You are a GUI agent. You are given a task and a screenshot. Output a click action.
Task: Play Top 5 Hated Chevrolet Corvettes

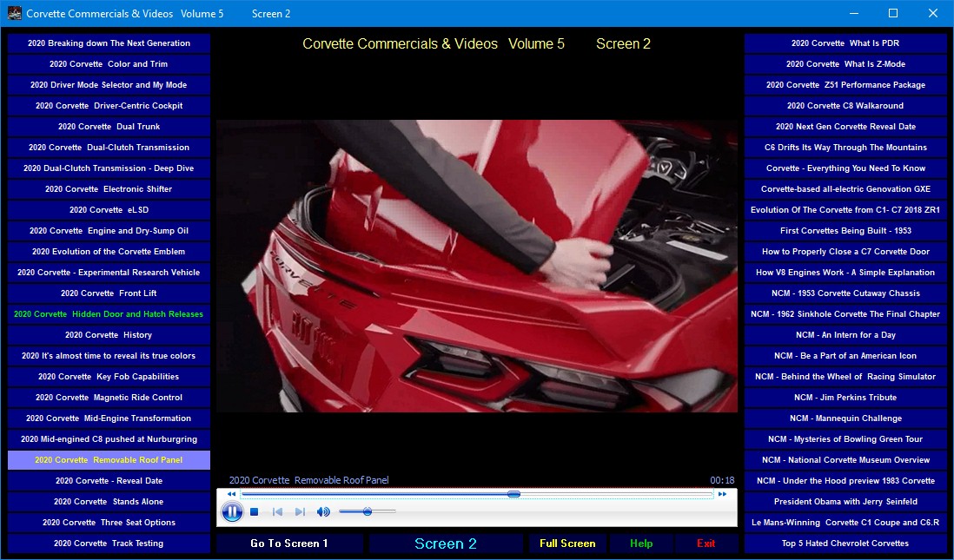click(x=845, y=544)
